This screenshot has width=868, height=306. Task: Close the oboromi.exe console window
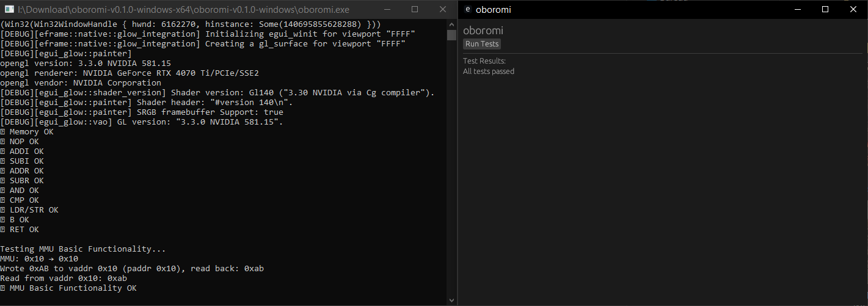443,9
